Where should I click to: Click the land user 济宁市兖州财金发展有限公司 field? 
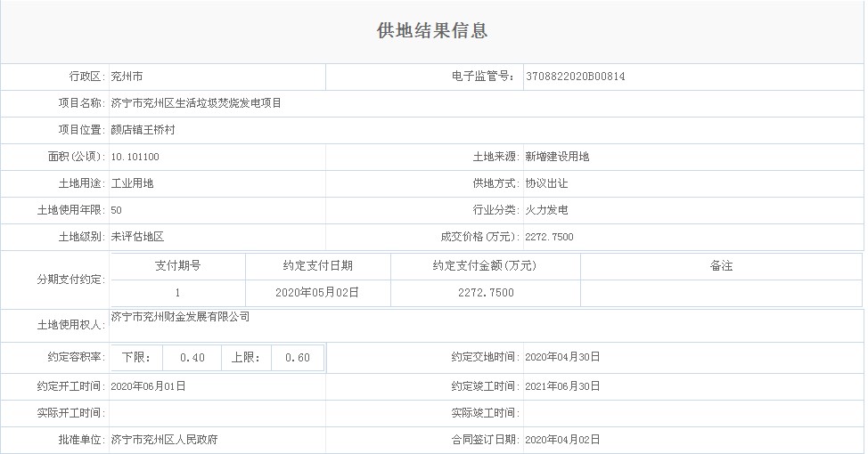click(x=180, y=317)
